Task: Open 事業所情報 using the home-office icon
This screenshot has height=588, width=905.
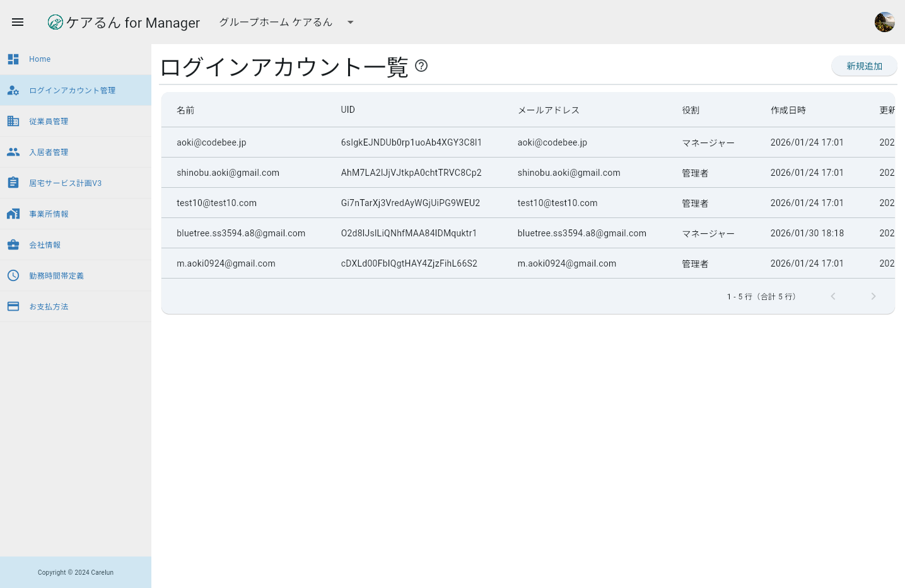Action: click(x=13, y=214)
